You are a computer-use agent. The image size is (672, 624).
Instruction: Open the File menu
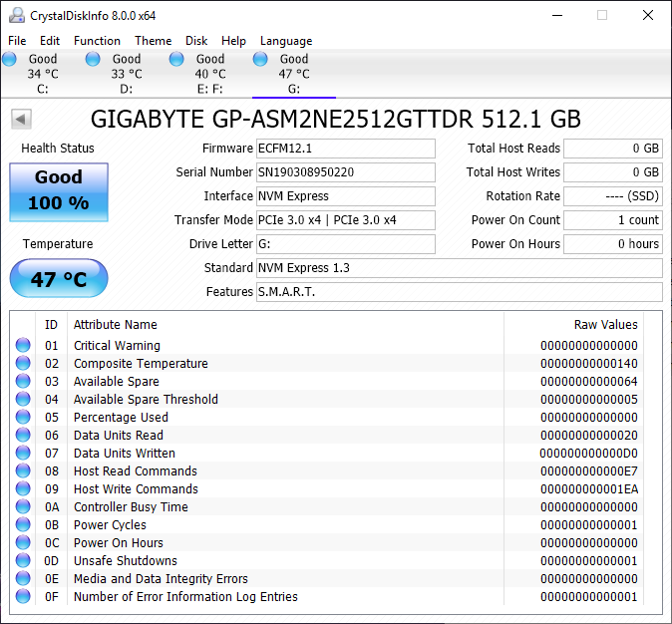click(17, 41)
